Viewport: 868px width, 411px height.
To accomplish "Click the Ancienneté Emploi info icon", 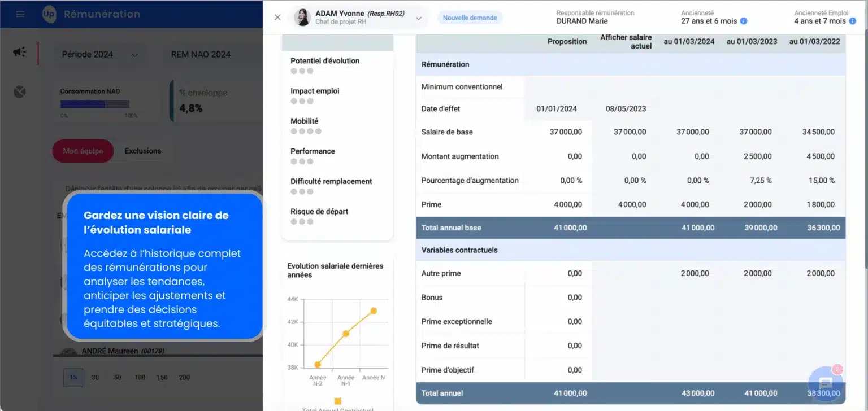I will (x=852, y=21).
